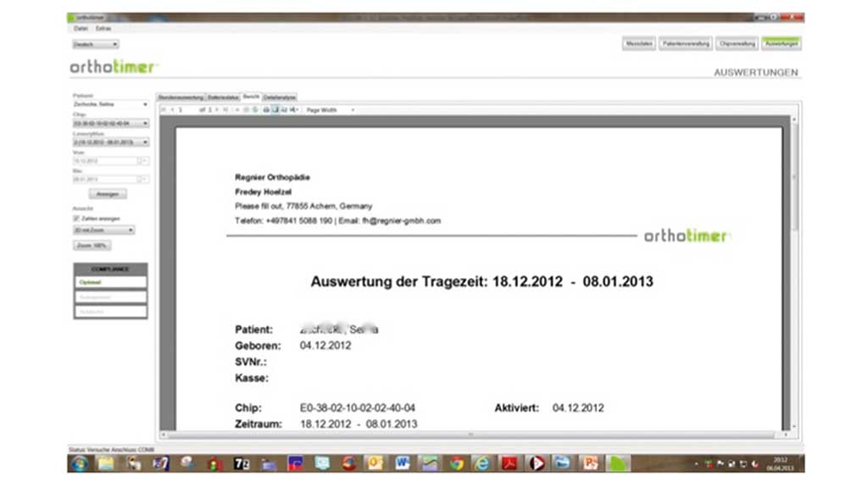Image resolution: width=868 pixels, height=488 pixels.
Task: Click the Windows Start button
Action: 80,463
